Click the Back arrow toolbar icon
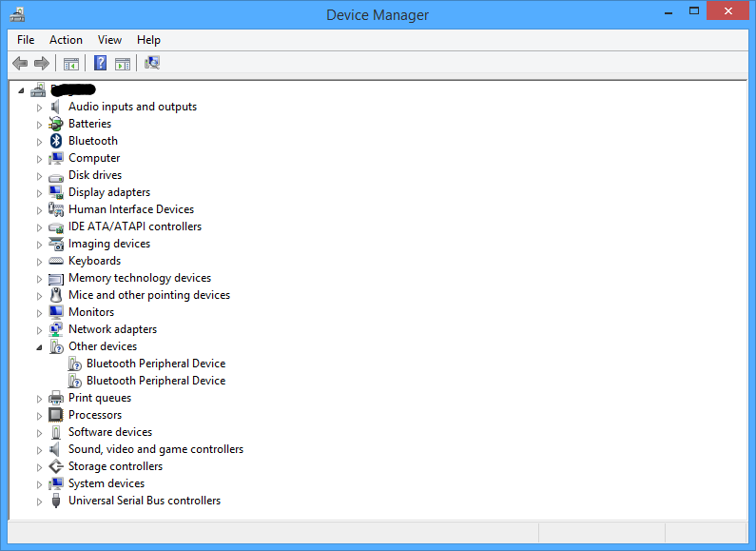This screenshot has height=551, width=756. (20, 63)
